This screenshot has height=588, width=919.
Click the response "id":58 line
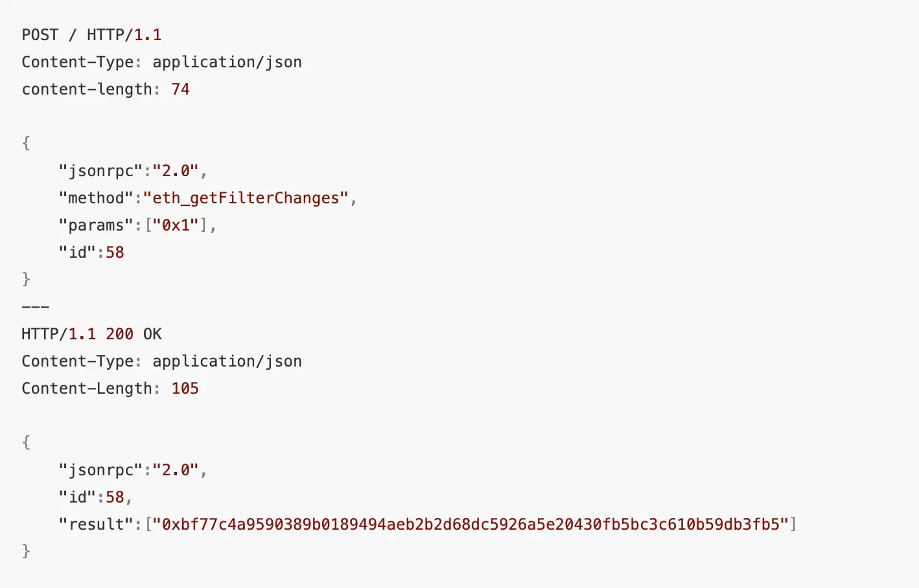pos(95,497)
